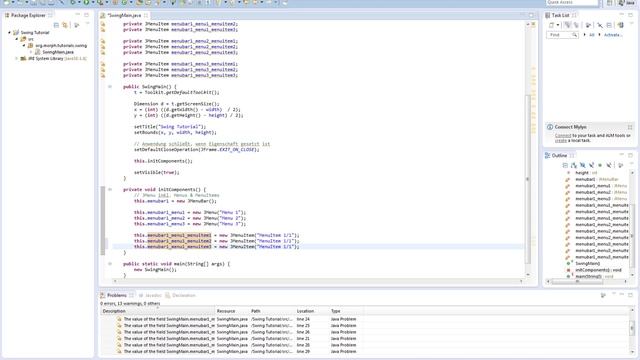This screenshot has height=360, width=640.
Task: Toggle Scheduled view in Task List
Action: (x=576, y=25)
